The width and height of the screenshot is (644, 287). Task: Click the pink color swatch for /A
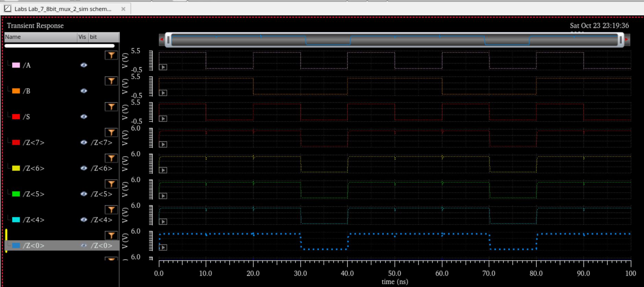click(16, 65)
